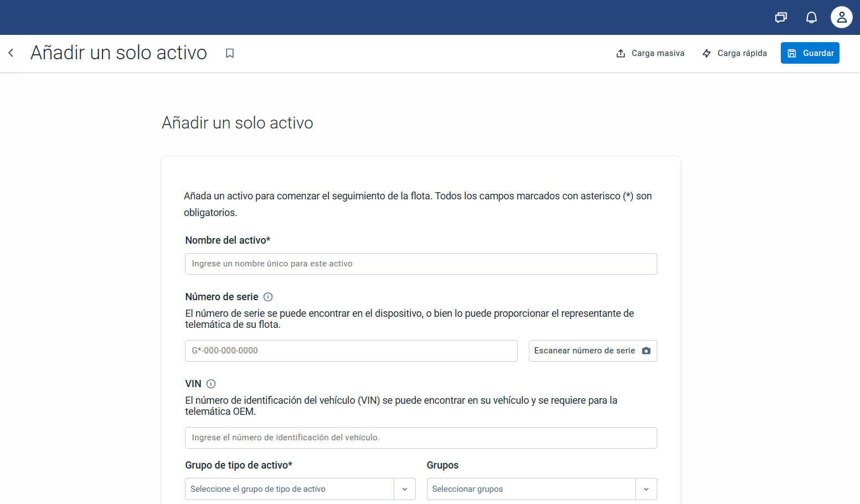Open the user profile avatar

[841, 18]
